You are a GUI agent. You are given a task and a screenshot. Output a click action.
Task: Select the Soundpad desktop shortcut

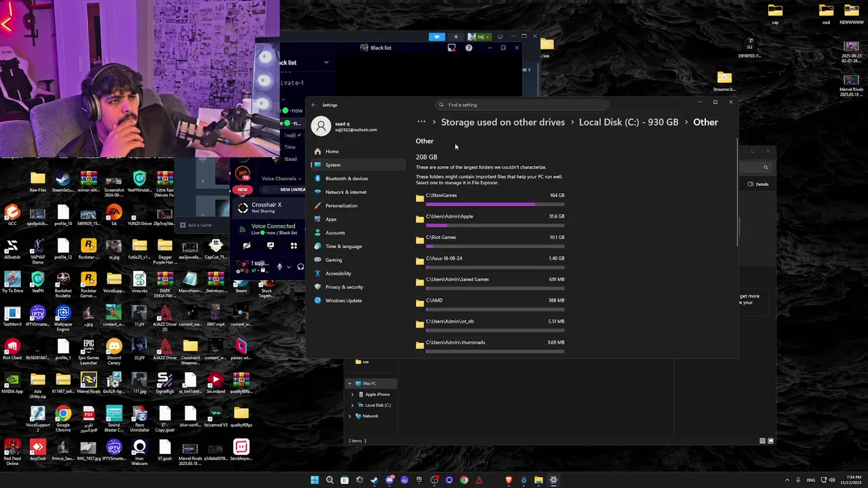(216, 384)
